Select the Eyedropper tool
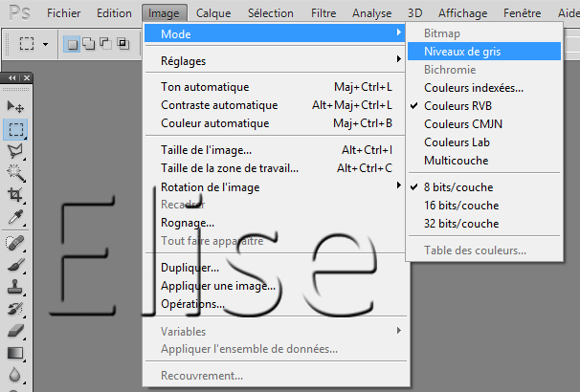This screenshot has width=580, height=392. 15,217
